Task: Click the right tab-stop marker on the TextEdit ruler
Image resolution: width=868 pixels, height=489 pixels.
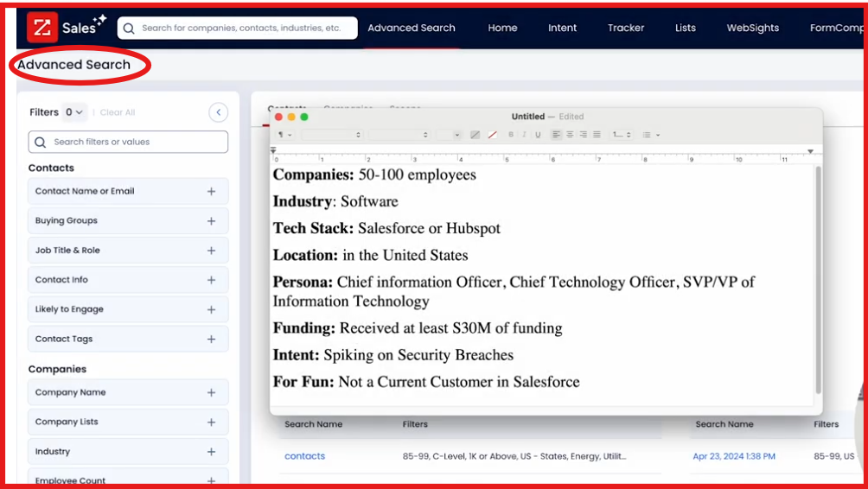Action: (x=810, y=151)
